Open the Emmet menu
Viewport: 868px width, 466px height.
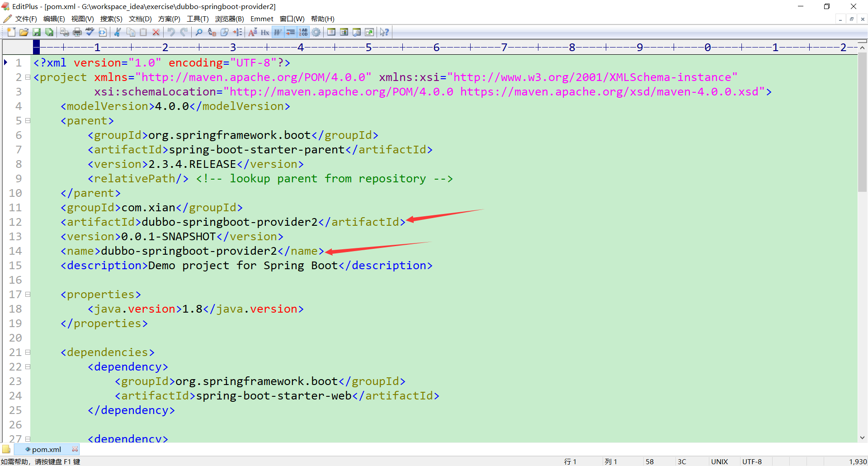tap(262, 19)
